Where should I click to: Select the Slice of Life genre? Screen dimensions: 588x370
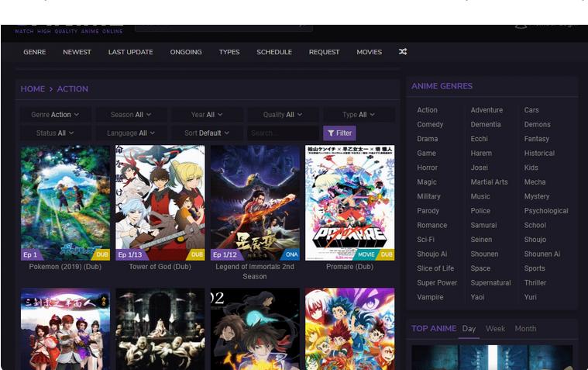(435, 268)
